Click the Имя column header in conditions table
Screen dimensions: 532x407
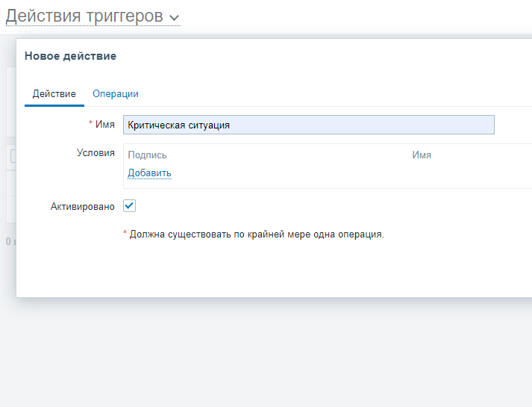[x=422, y=155]
